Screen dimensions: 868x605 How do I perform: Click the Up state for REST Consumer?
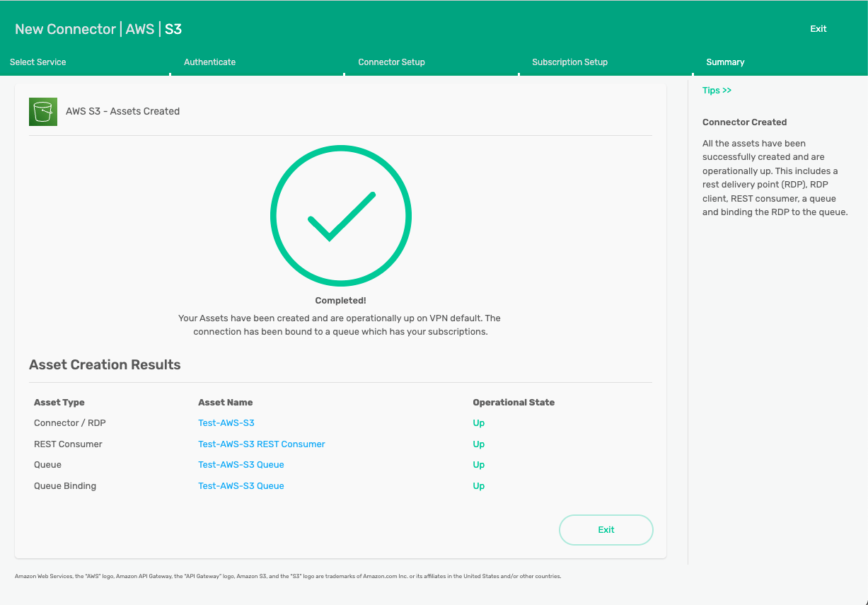(x=479, y=444)
